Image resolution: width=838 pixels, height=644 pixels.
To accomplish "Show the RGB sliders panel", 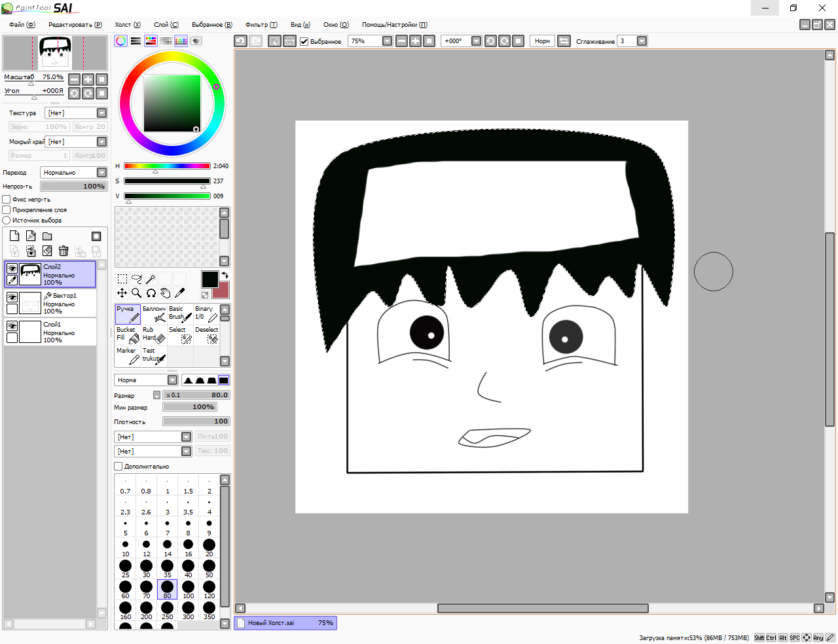I will (x=136, y=41).
